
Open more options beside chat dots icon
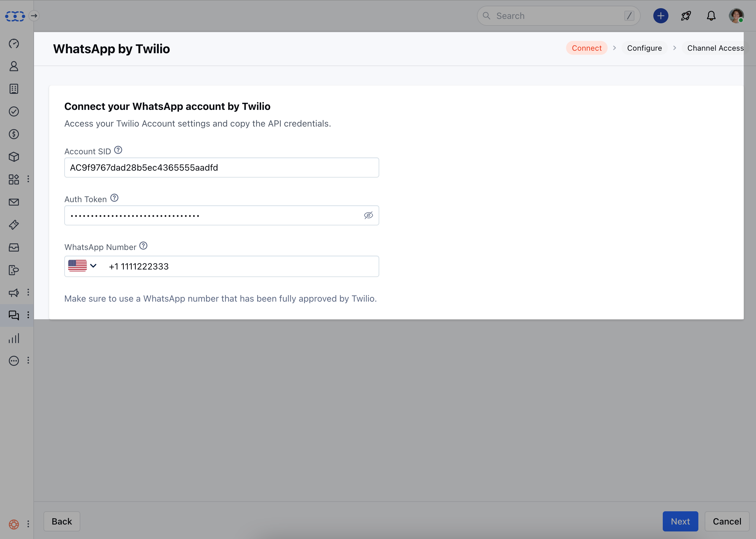28,360
